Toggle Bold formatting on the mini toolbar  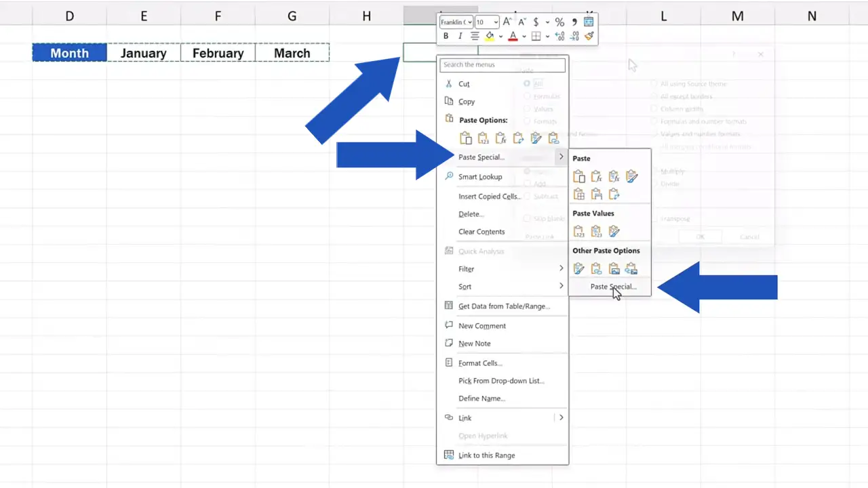click(446, 36)
